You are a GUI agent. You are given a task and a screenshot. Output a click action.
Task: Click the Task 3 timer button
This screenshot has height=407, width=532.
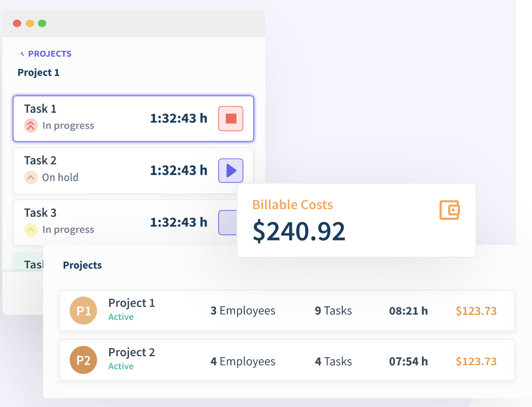tap(228, 223)
